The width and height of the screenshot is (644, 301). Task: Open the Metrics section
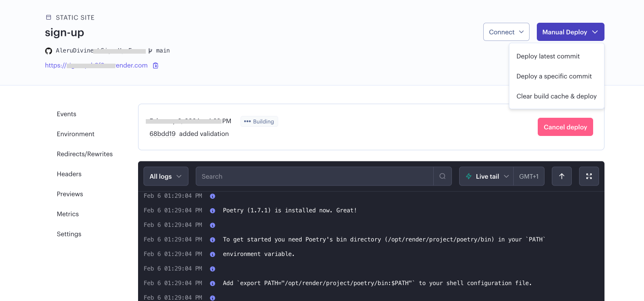click(68, 214)
